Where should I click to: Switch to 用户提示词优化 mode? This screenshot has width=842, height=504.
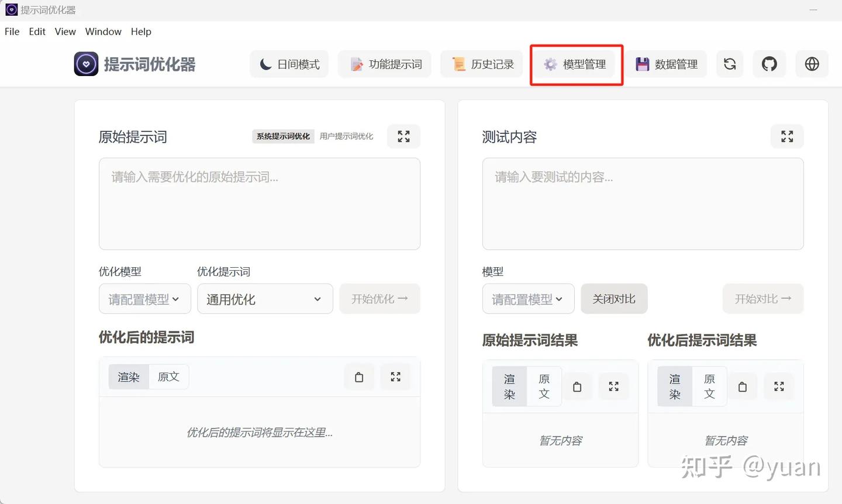click(x=346, y=136)
